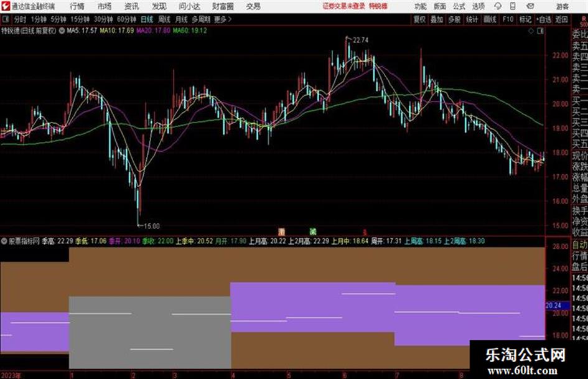The height and width of the screenshot is (379, 588).
Task: Click the round 股票指标网 indicator settings icon
Action: coord(4,241)
